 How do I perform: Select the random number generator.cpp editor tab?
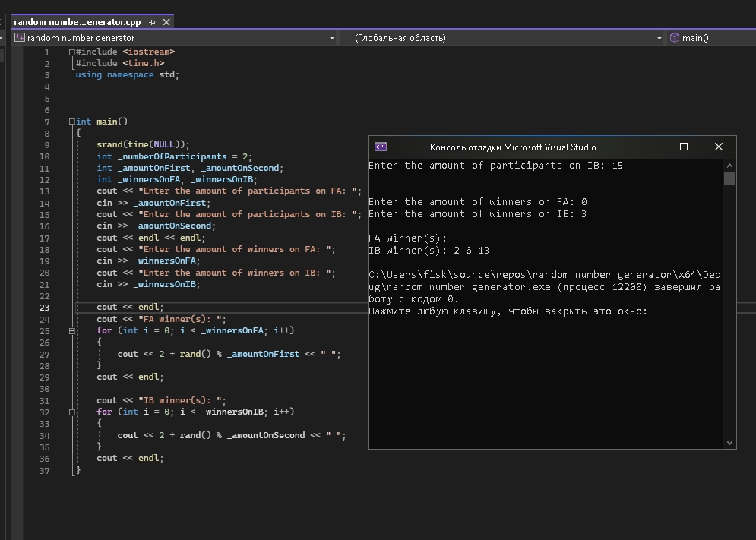point(76,23)
